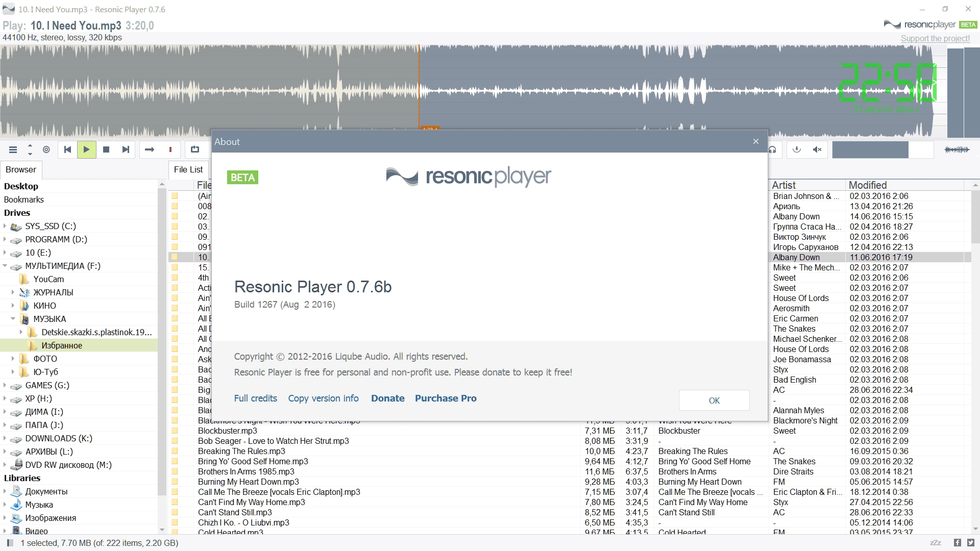
Task: Select the File List tab
Action: tap(188, 169)
